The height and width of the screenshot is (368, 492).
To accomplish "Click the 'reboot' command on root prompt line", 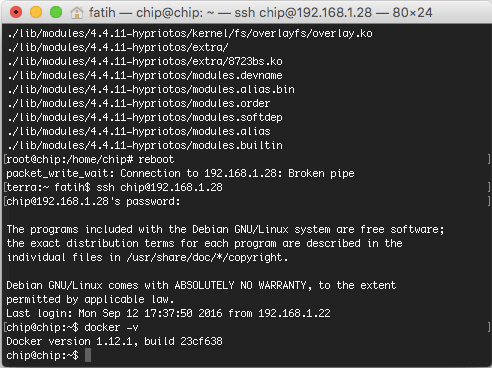I will pos(156,159).
